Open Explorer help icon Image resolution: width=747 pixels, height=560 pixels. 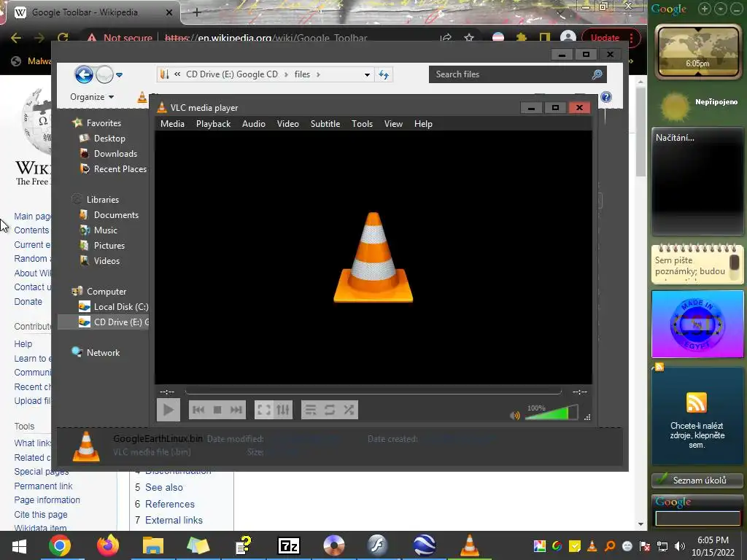(x=606, y=97)
